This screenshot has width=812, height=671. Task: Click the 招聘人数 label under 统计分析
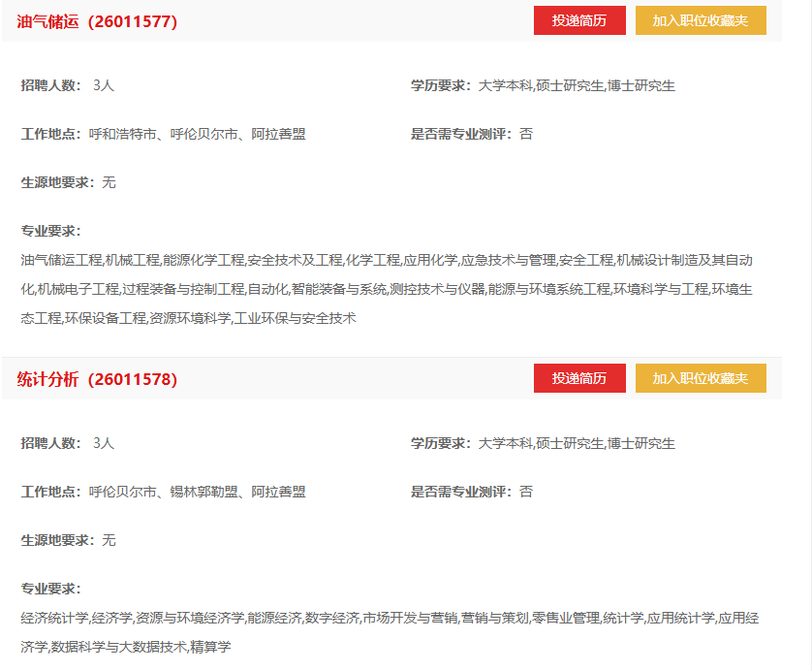pos(52,443)
